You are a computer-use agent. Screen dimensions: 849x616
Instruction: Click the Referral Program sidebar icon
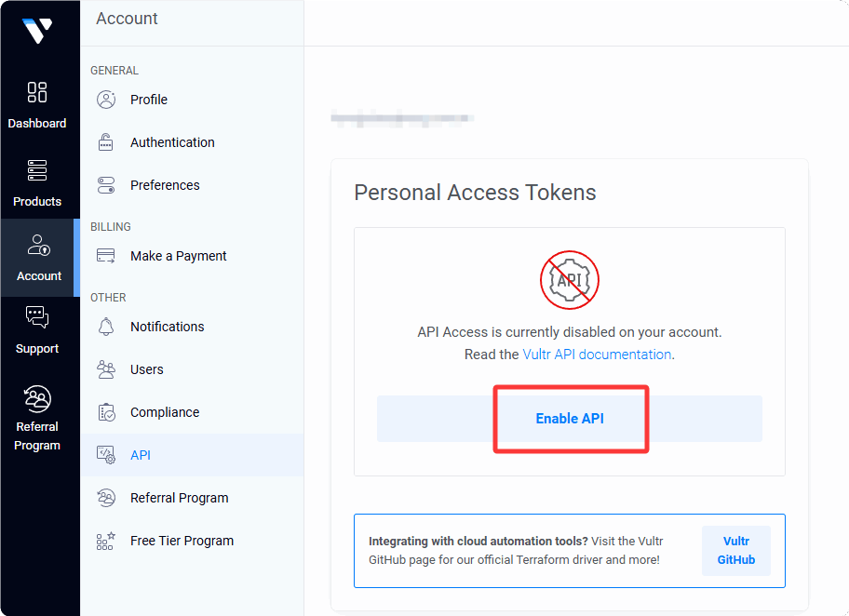pyautogui.click(x=37, y=399)
